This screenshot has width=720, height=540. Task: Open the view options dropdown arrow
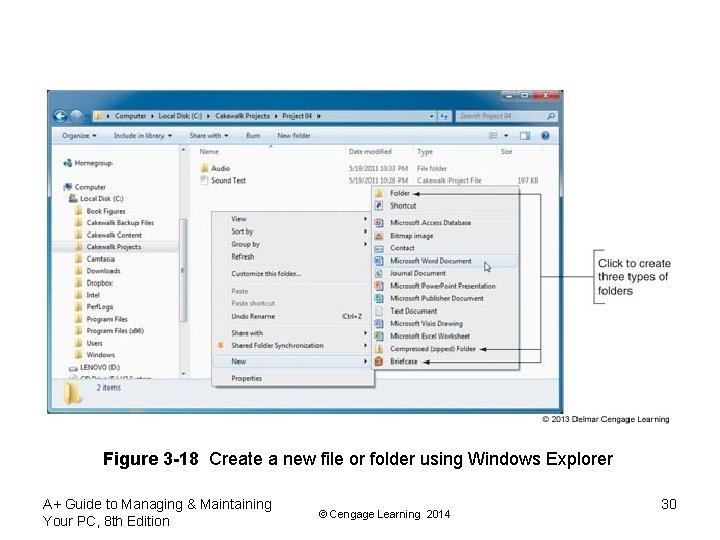pos(506,135)
